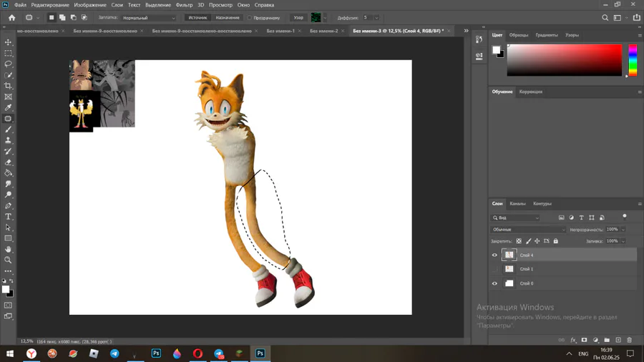The width and height of the screenshot is (644, 362).
Task: Select the Path Selection tool
Action: pyautogui.click(x=8, y=228)
